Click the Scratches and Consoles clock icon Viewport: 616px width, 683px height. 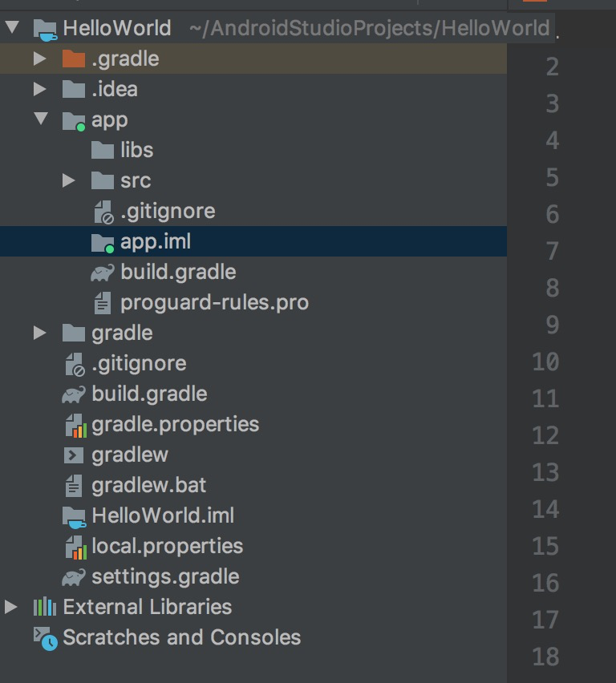pos(46,639)
